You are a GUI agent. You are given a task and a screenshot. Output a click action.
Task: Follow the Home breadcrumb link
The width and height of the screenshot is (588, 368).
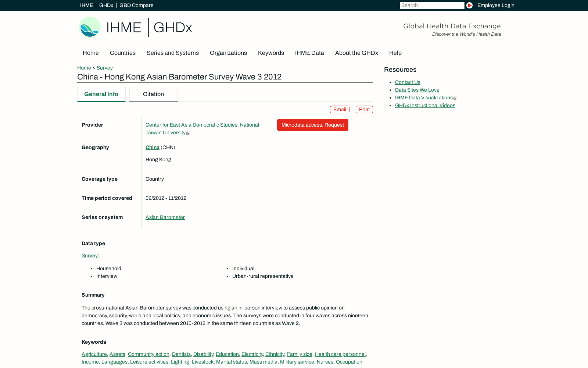[84, 68]
